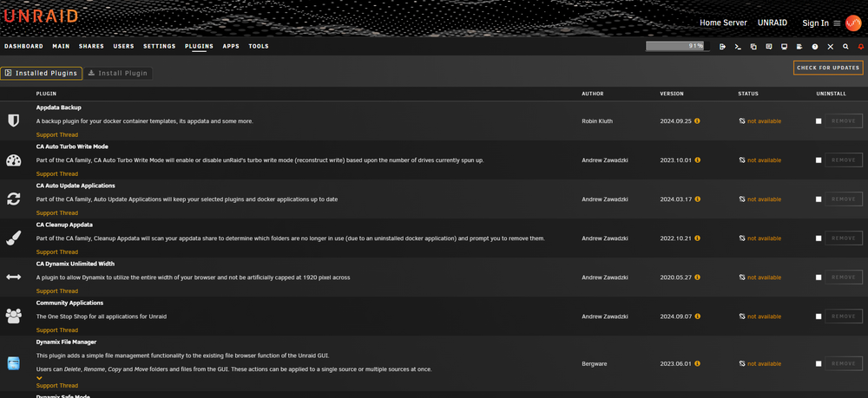Click the system info monitor icon
The height and width of the screenshot is (398, 868).
785,47
